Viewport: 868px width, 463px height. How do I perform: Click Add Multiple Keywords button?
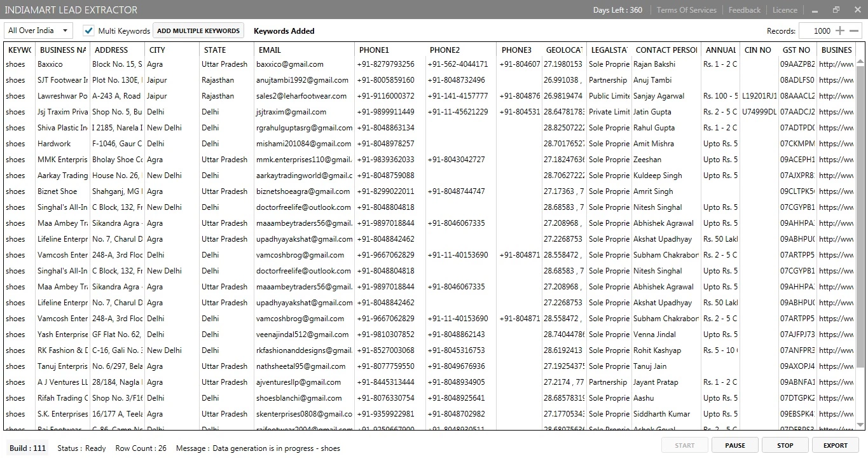click(x=198, y=31)
